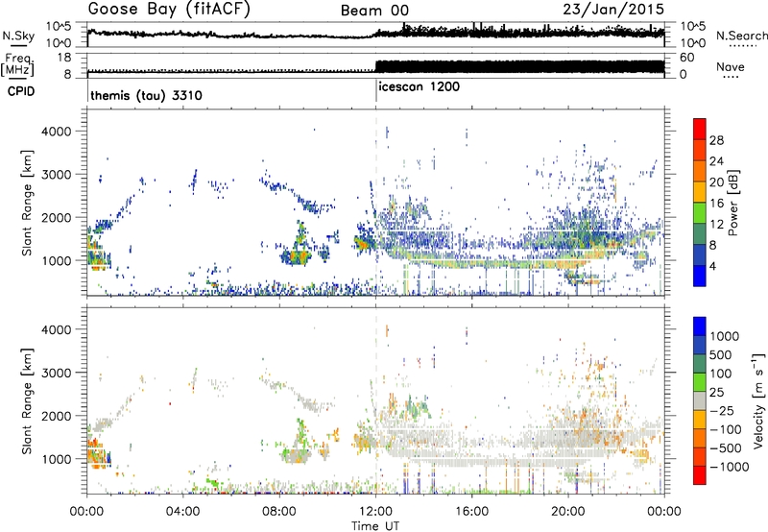Screen dimensions: 768x532
Task: Click the 'Beam 00' label
Action: coord(374,11)
